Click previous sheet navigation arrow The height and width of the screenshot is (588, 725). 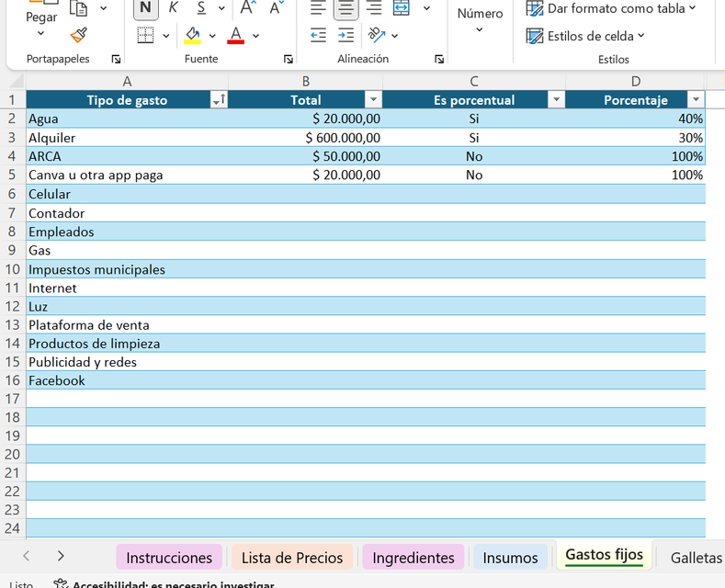click(27, 556)
